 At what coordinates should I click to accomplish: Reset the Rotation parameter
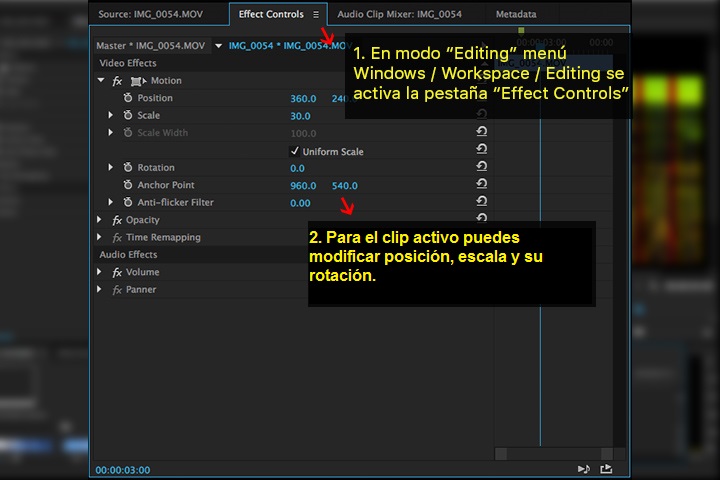pos(481,166)
